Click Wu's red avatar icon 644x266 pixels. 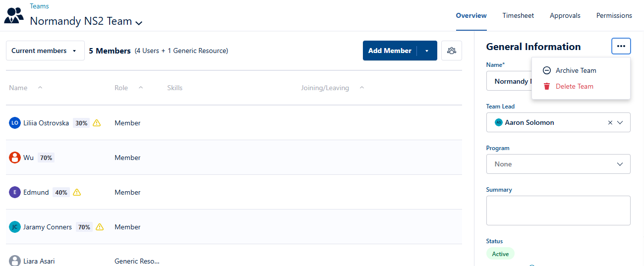(15, 158)
